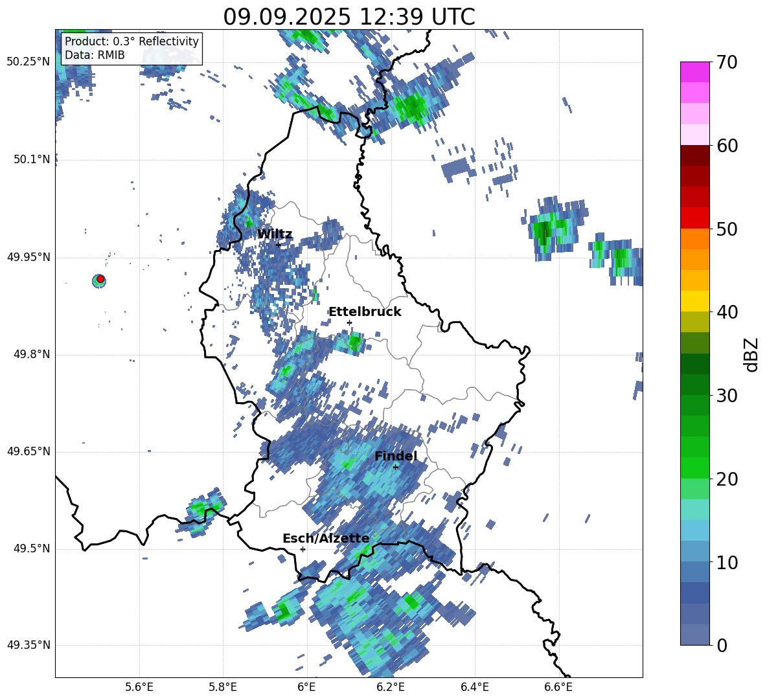Viewport: 767px width, 700px height.
Task: Click the 49.5°N latitude label
Action: tap(32, 549)
